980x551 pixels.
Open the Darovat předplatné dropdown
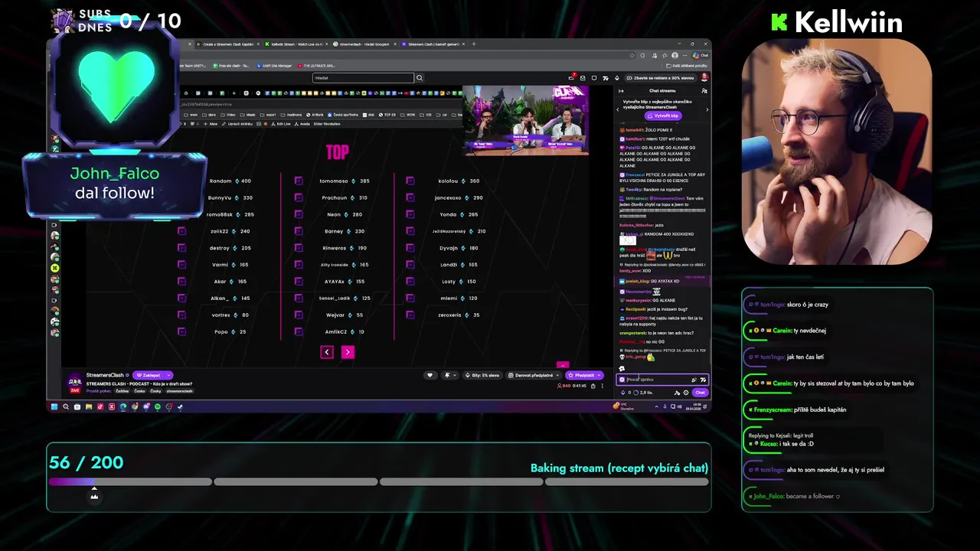point(534,376)
